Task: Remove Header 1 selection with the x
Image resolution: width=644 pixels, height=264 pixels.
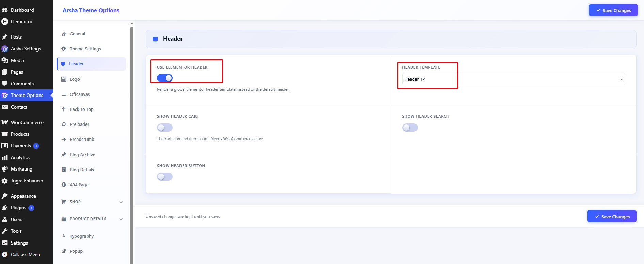Action: point(424,79)
